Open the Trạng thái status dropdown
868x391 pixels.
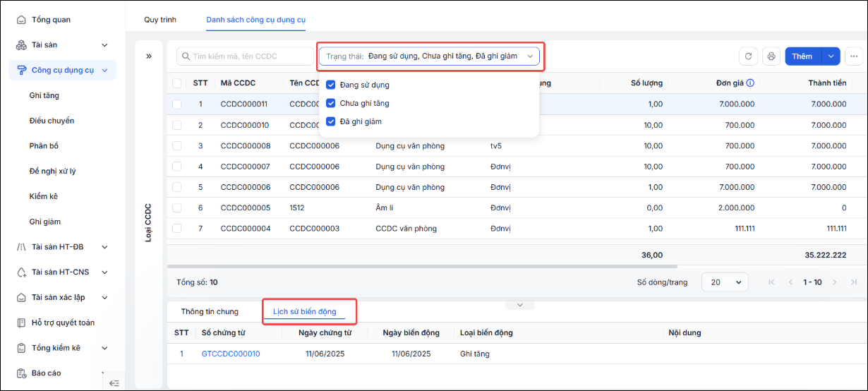click(x=429, y=56)
